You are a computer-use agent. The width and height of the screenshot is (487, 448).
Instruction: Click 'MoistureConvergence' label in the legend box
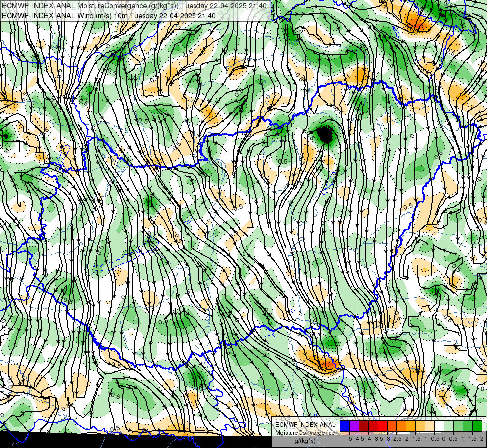305,433
